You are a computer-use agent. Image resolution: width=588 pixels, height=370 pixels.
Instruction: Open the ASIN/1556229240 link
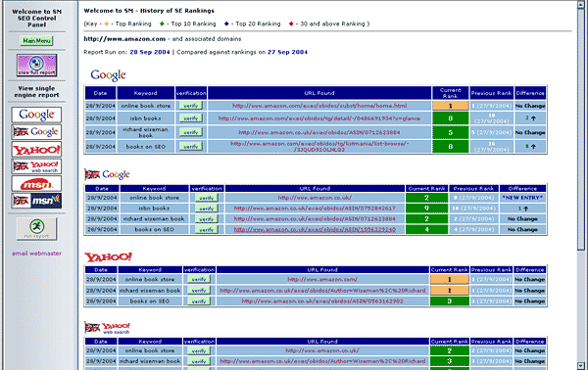(x=315, y=230)
